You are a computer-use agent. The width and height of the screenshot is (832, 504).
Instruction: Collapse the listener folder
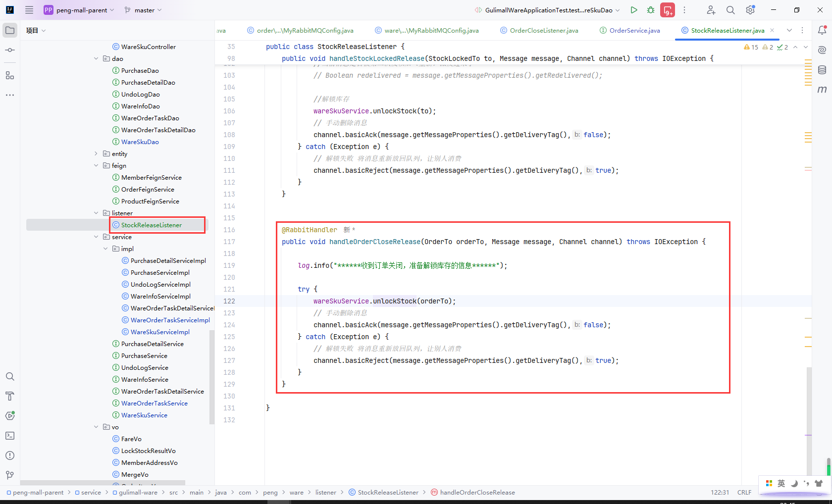[96, 213]
